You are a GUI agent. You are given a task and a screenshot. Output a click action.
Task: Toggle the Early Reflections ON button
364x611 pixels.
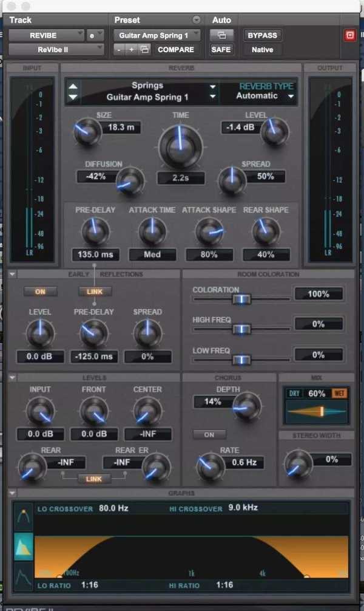[x=40, y=292]
